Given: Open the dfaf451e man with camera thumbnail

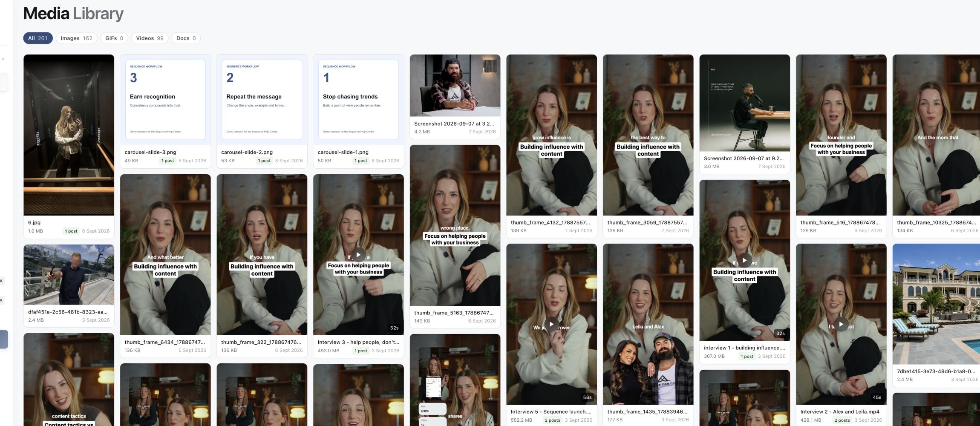Looking at the screenshot, I should (x=69, y=275).
